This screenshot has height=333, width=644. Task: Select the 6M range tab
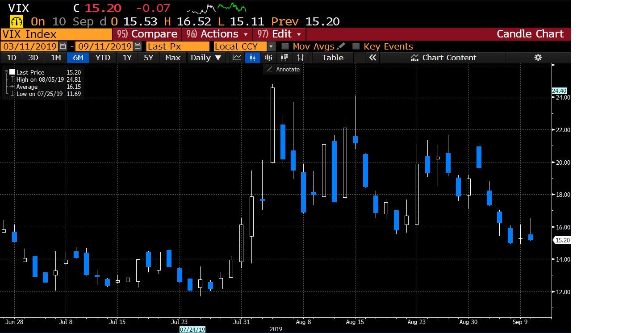click(x=78, y=58)
